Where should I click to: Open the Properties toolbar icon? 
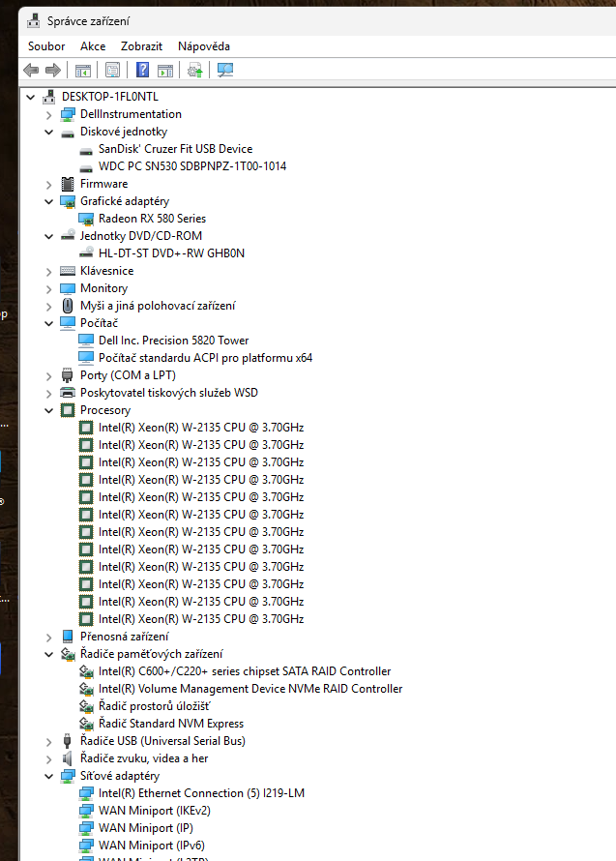pos(112,70)
